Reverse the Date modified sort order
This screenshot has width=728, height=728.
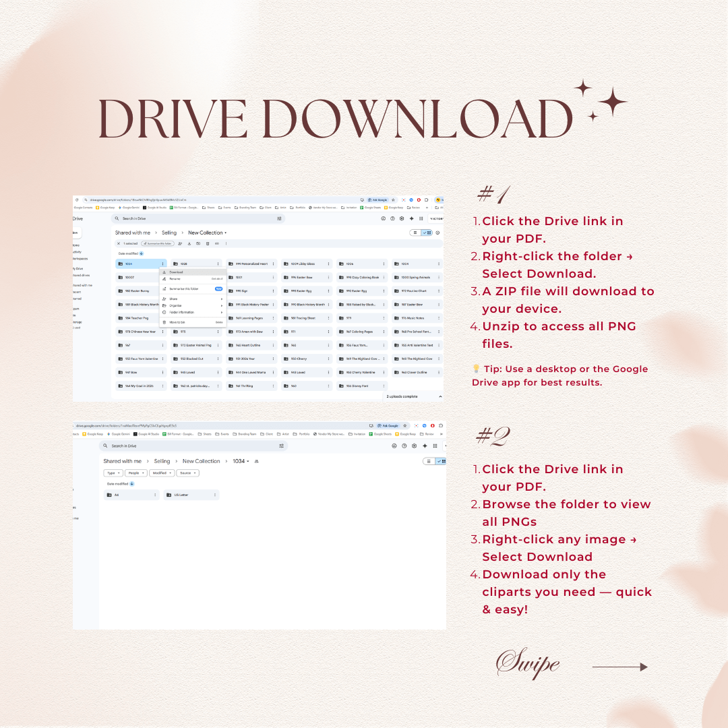tap(142, 253)
